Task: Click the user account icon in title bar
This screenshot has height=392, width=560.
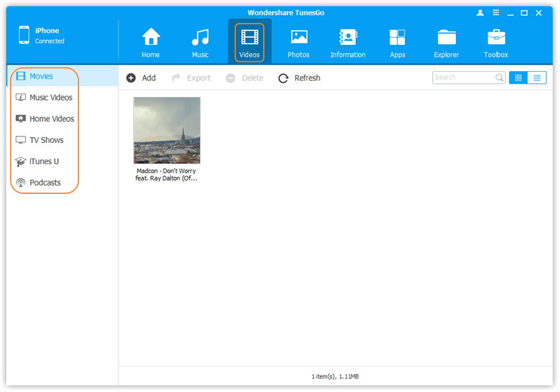Action: 479,13
